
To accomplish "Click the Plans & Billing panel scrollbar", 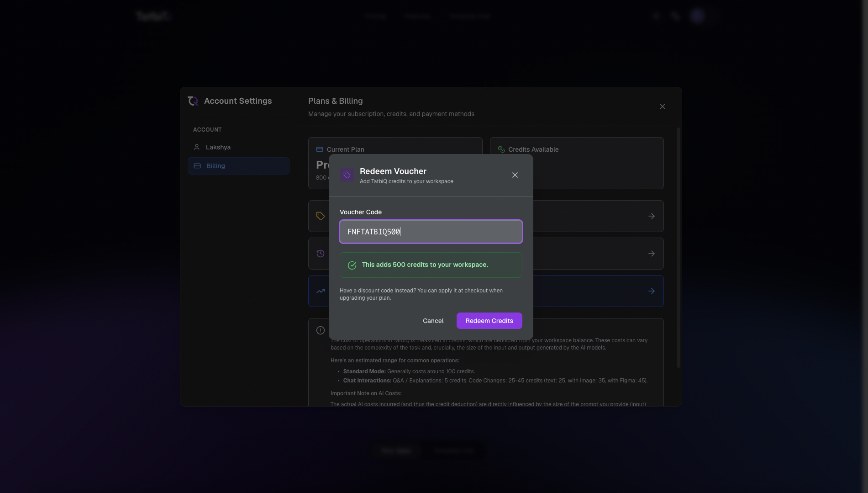I will coord(678,247).
